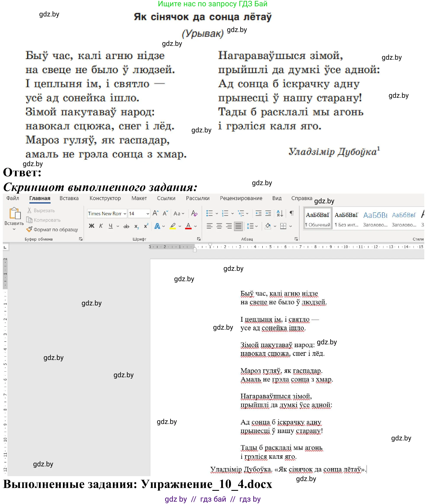Open the Times New Roman font dropdown
This screenshot has width=426, height=504.
125,213
